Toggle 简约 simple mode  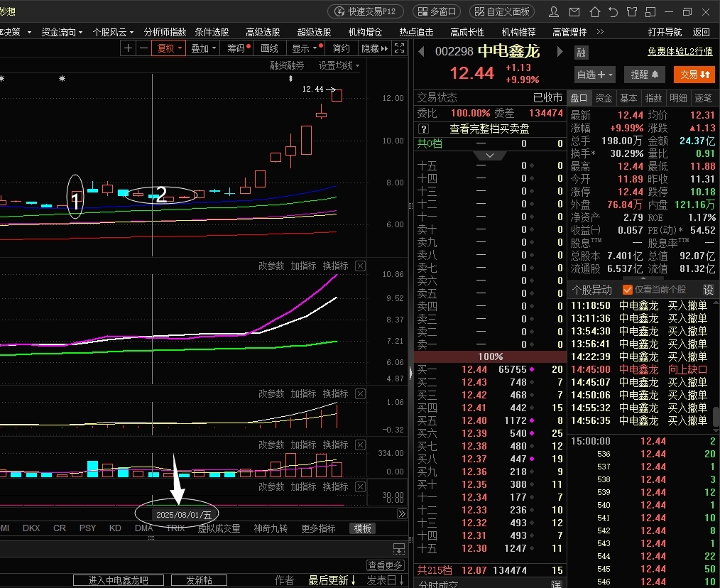pos(341,48)
